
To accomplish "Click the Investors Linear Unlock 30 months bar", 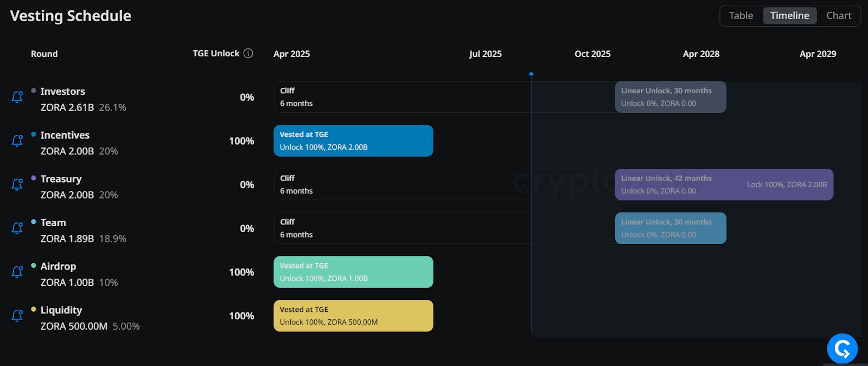I will point(671,97).
